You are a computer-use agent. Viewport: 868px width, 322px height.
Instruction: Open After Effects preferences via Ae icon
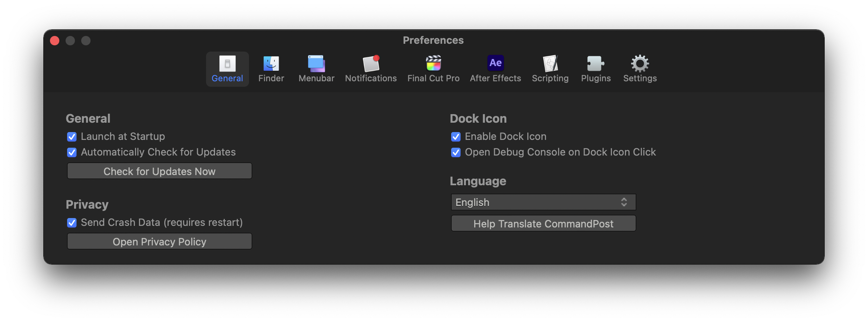pos(495,63)
